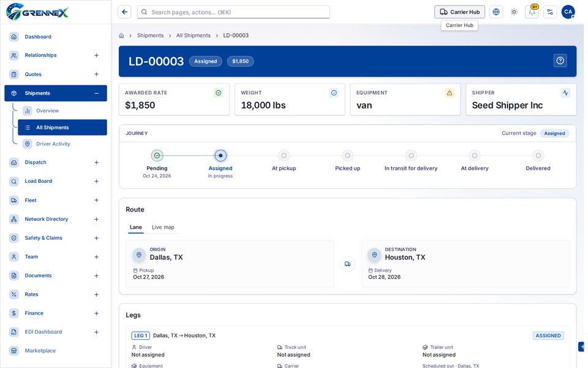The height and width of the screenshot is (368, 588).
Task: Open the language globe icon
Action: pos(496,12)
